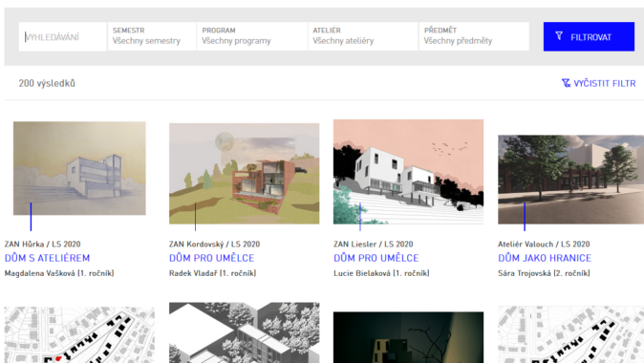Viewport: 644px width, 363px height.
Task: Open the pink-sky white house thumbnail
Action: [x=408, y=172]
